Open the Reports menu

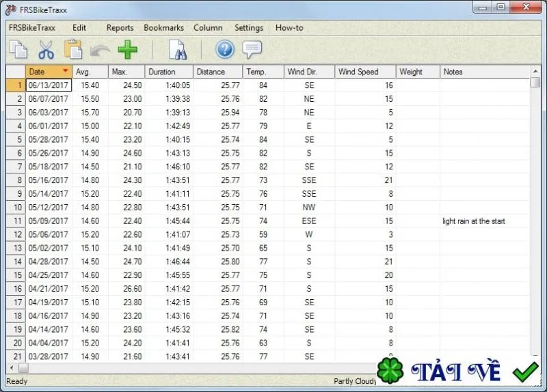120,28
